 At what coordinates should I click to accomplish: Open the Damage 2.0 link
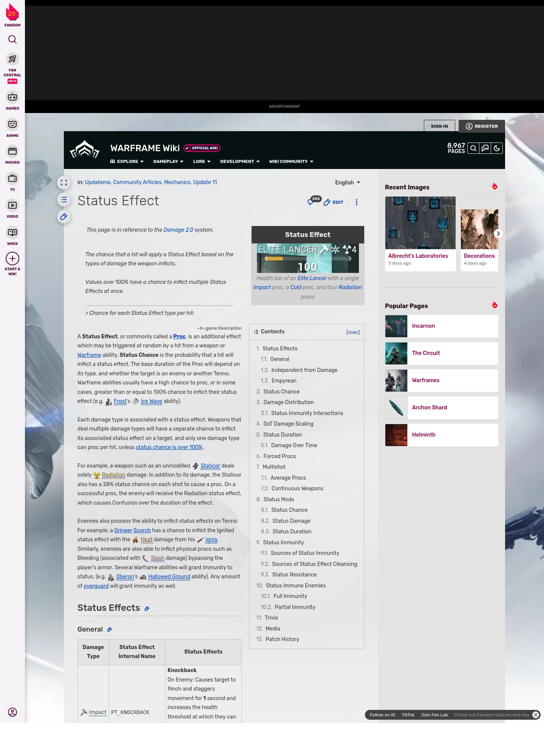pyautogui.click(x=178, y=230)
